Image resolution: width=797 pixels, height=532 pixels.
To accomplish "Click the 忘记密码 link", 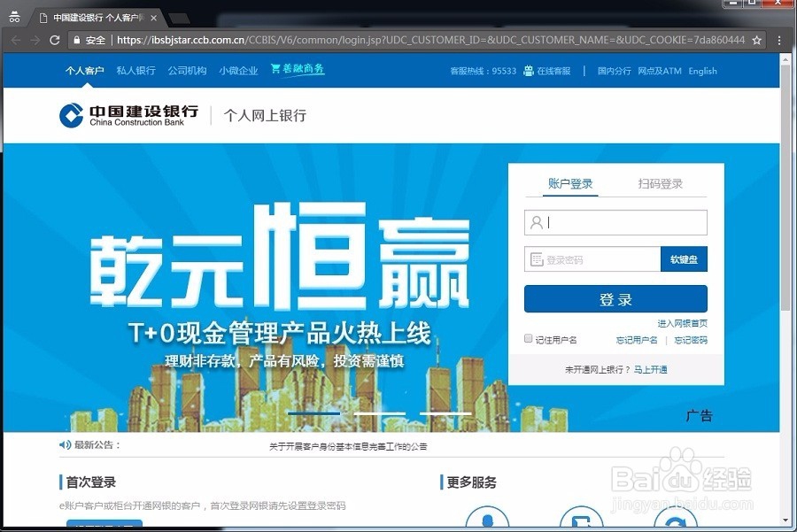I will pyautogui.click(x=691, y=340).
